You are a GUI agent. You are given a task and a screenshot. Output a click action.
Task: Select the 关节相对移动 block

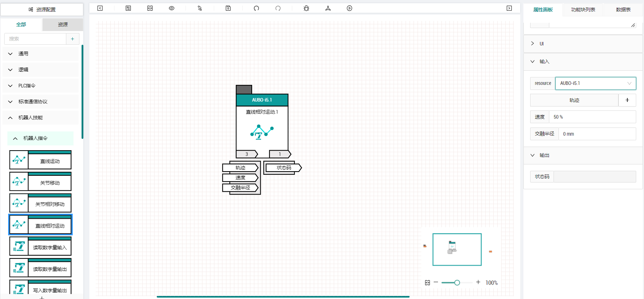40,203
